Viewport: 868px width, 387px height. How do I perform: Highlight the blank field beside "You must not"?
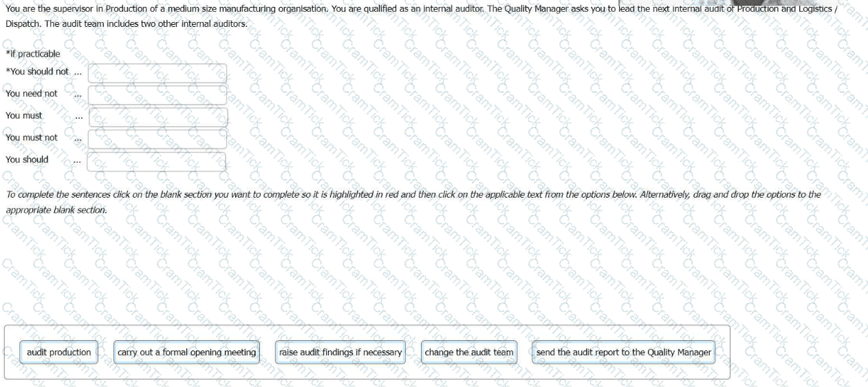pos(158,139)
